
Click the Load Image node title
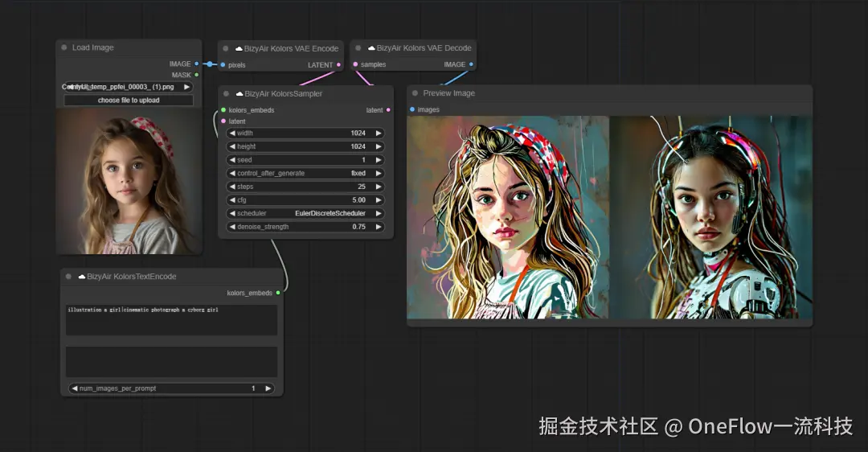[x=93, y=47]
